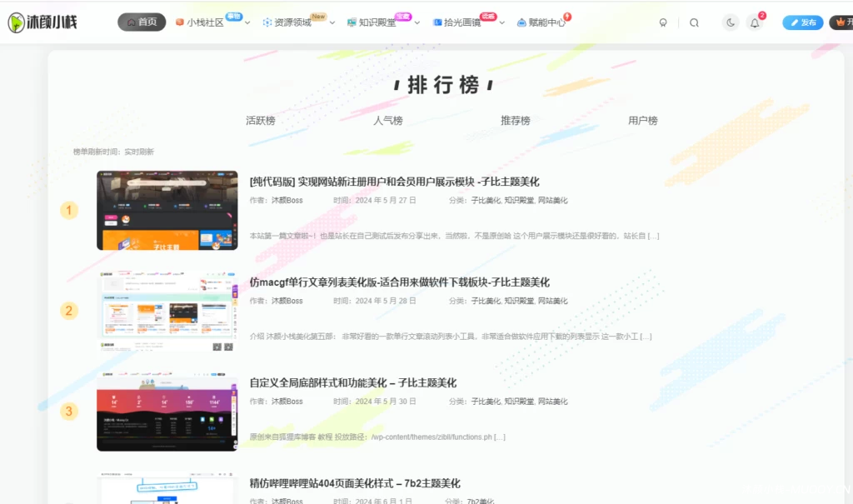The image size is (853, 504).
Task: Select the 推荐榜 ranking option
Action: pyautogui.click(x=516, y=120)
